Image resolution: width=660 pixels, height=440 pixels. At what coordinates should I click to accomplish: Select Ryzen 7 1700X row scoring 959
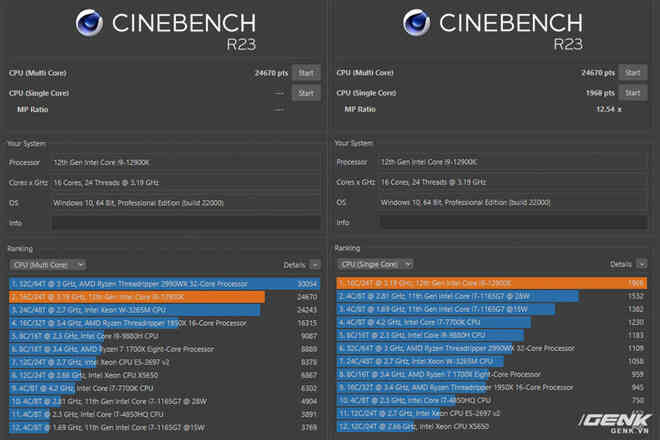pyautogui.click(x=492, y=374)
